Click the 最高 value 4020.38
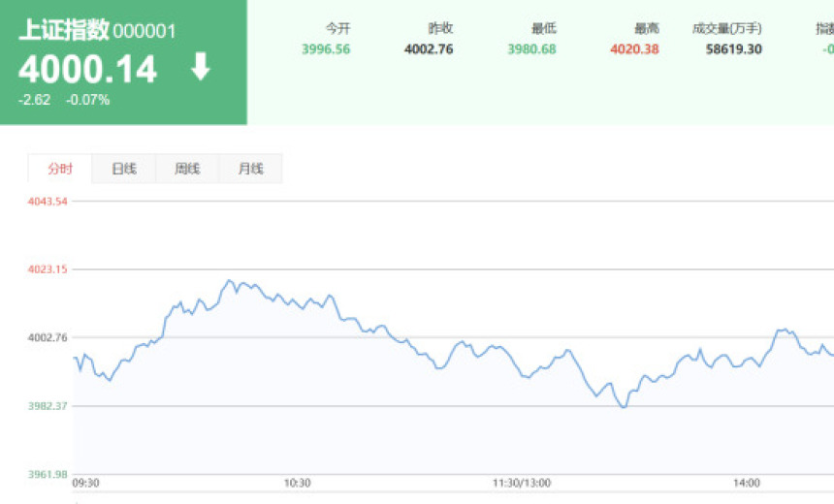Image resolution: width=834 pixels, height=504 pixels. point(634,48)
